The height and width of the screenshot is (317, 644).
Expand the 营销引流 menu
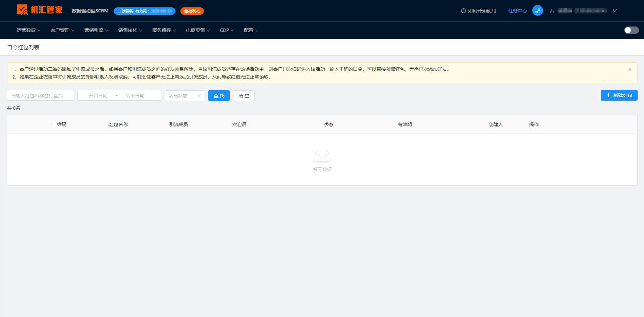[96, 30]
